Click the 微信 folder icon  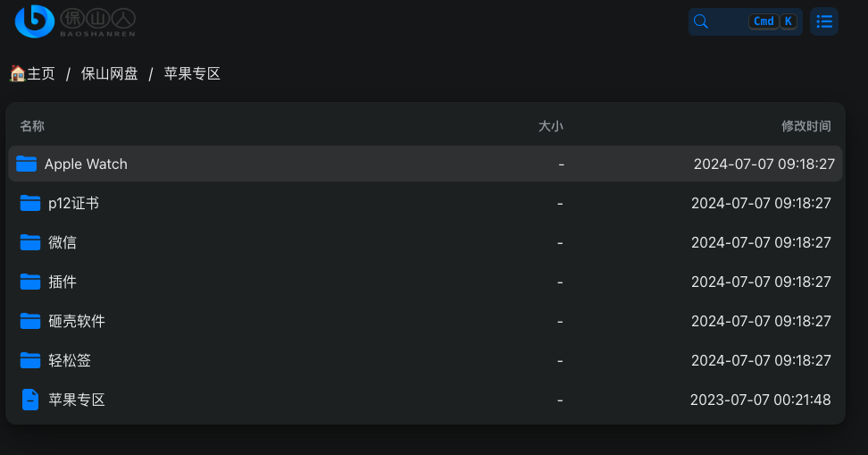(29, 243)
